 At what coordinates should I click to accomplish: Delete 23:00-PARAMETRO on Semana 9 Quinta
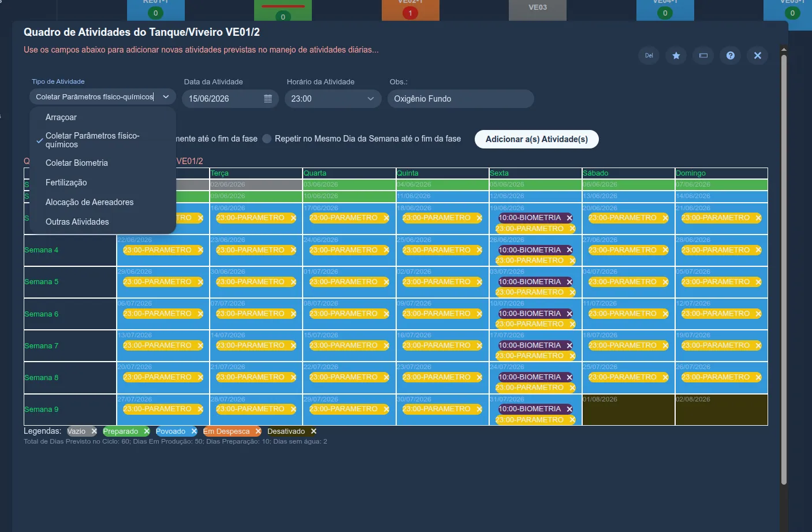[479, 409]
